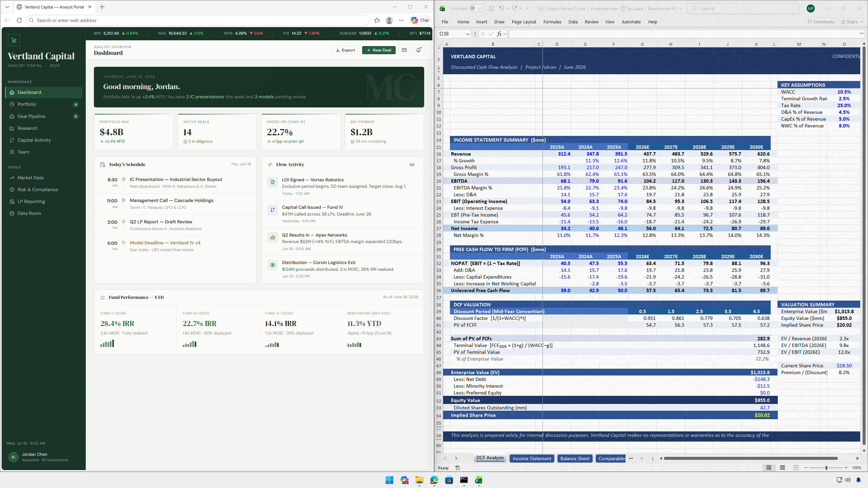Open Team in the sidebar
The width and height of the screenshot is (868, 488).
[44, 152]
